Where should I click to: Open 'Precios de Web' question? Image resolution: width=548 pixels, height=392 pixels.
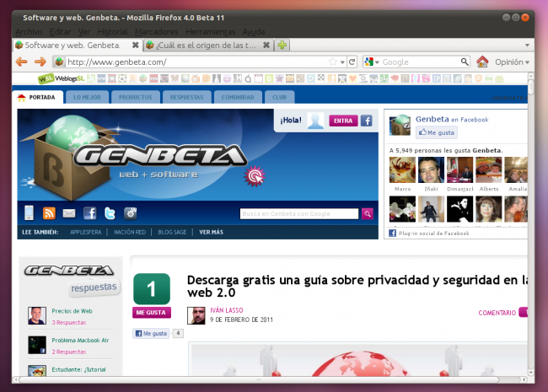[72, 311]
